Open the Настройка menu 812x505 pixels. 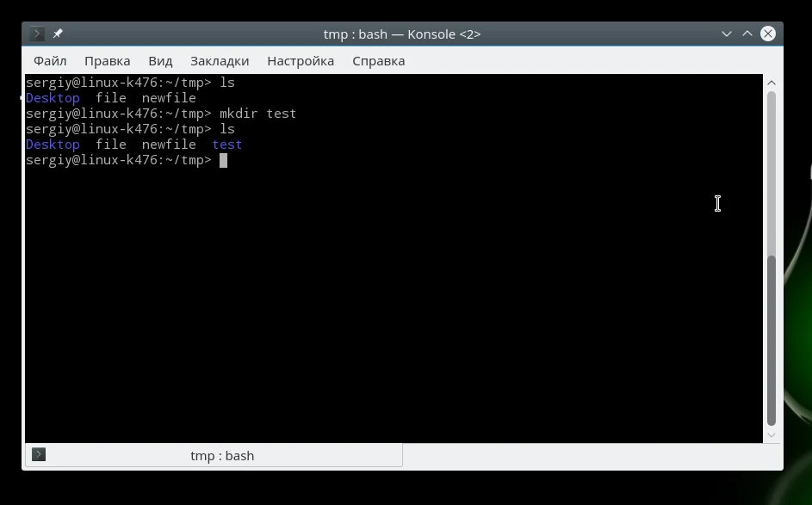[x=301, y=61]
